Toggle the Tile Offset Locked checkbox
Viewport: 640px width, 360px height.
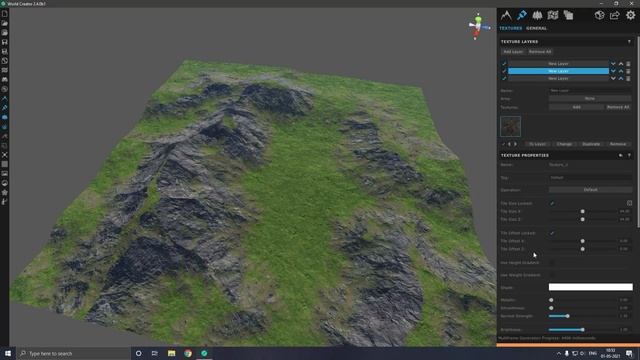coord(552,233)
